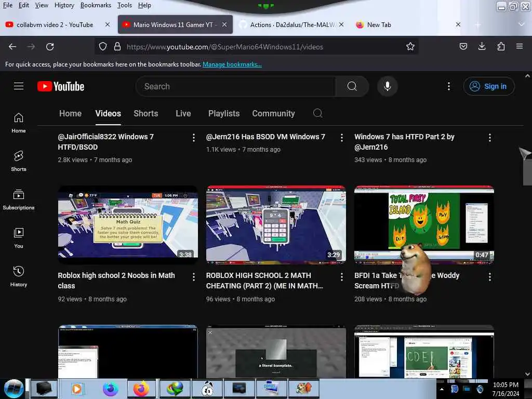The image size is (532, 399).
Task: Open '@Jern216 Has BSOD VM Windows 7' title
Action: 265,137
